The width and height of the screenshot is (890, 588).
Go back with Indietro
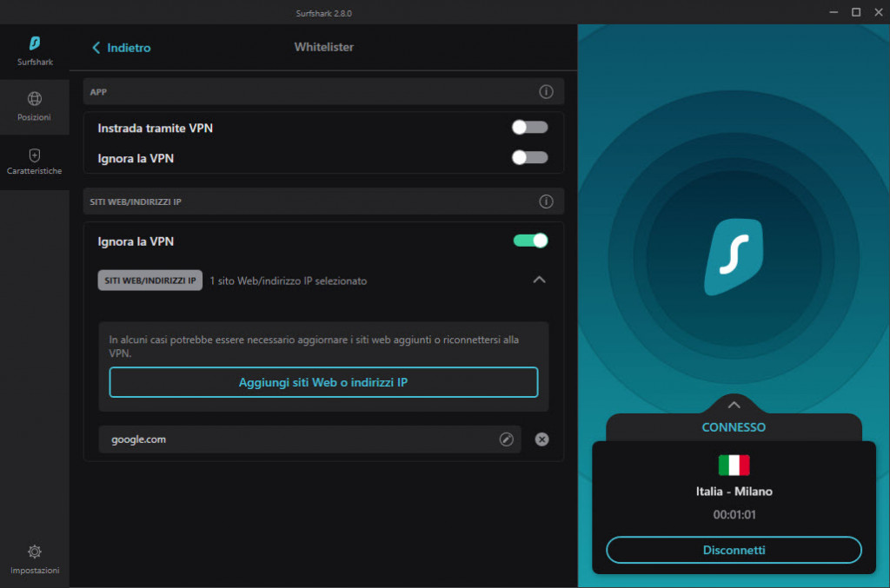pyautogui.click(x=121, y=48)
